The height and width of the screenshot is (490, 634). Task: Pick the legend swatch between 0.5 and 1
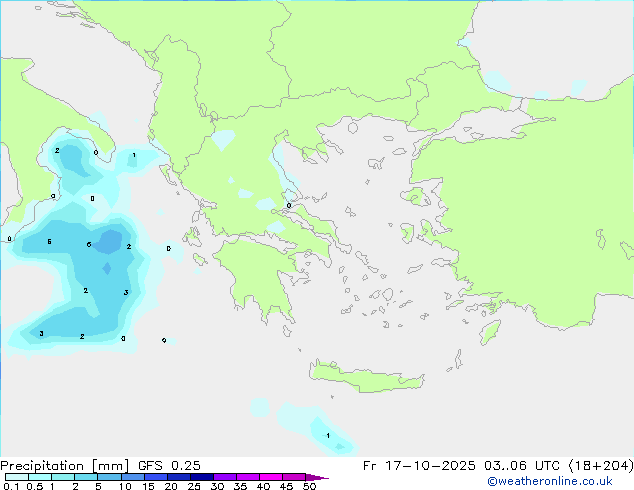click(40, 477)
